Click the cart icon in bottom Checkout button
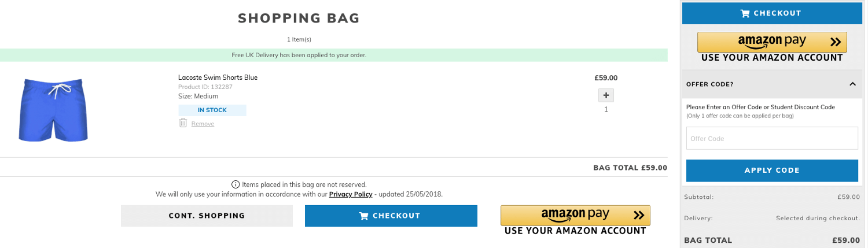The image size is (868, 248). tap(364, 216)
